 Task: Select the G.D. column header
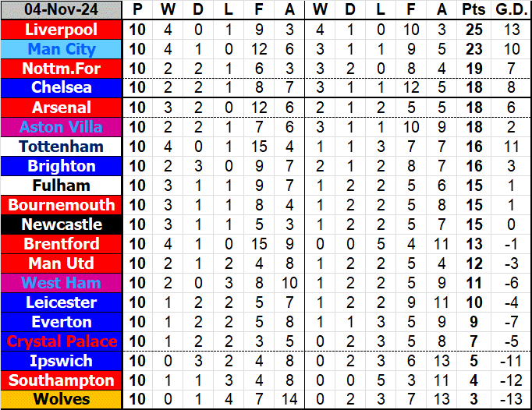click(x=511, y=10)
